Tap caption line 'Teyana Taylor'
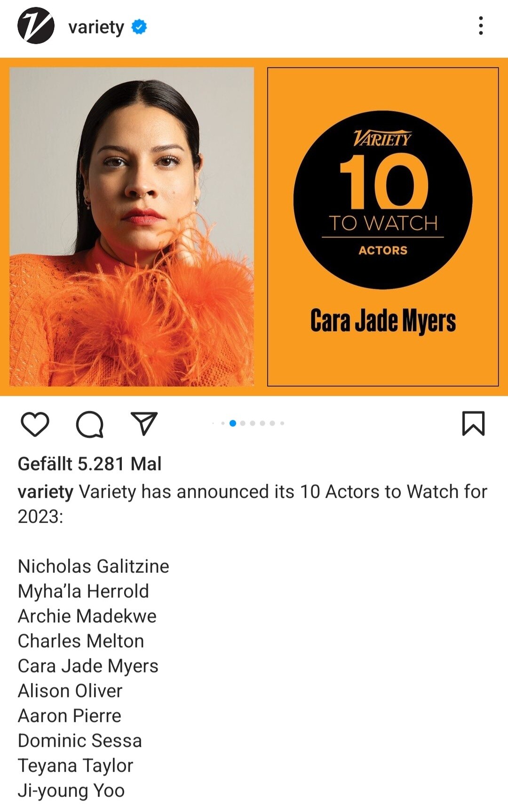This screenshot has width=508, height=812. (76, 765)
